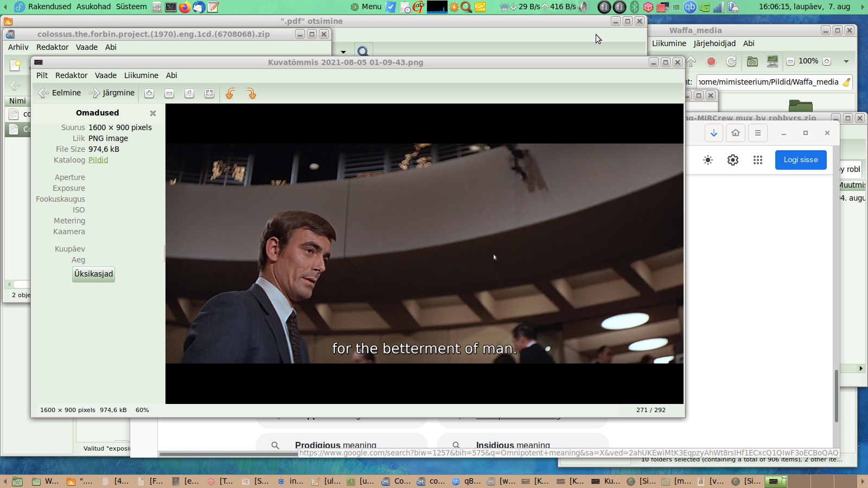Zoom out using the image viewer toolbar
868x488 pixels.
click(x=169, y=93)
